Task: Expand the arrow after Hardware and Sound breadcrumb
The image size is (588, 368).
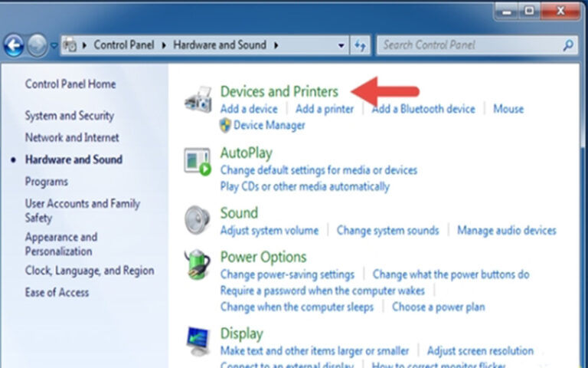Action: point(276,45)
